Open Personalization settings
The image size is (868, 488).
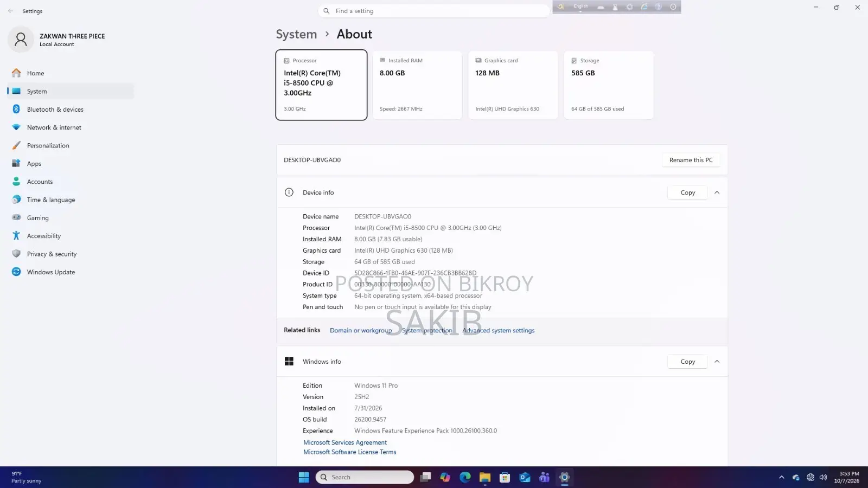71,145
